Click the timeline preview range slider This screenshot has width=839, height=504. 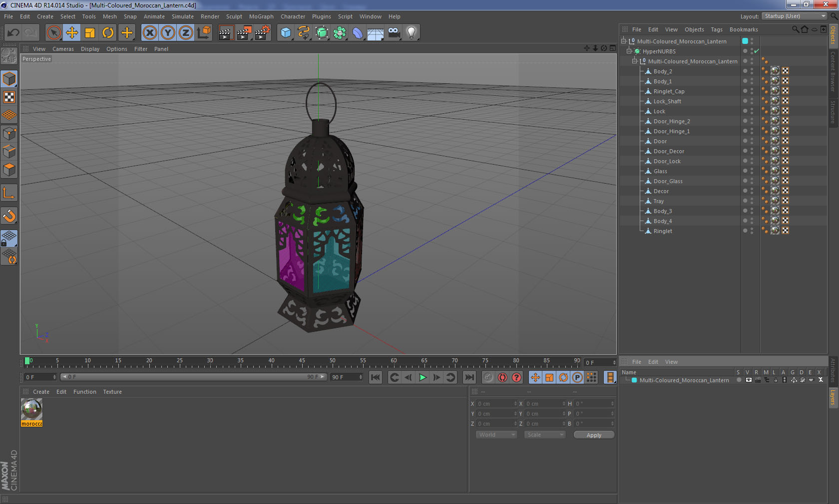(194, 377)
